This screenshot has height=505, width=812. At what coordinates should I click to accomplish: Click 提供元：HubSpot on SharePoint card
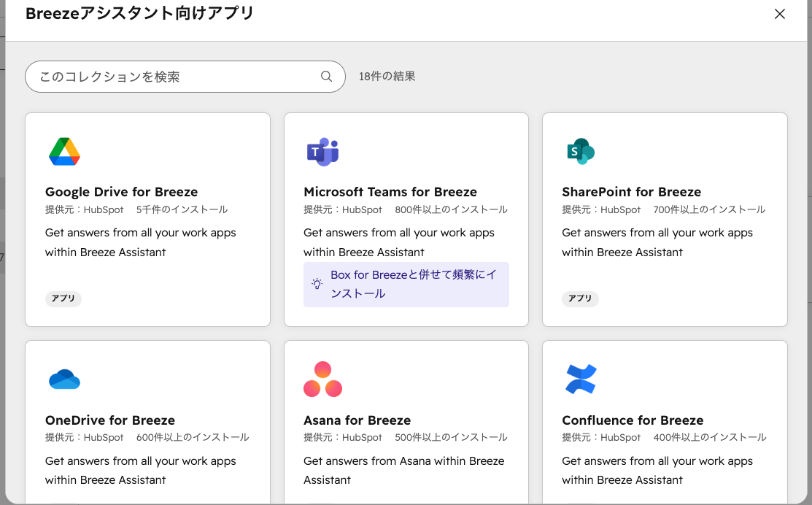(601, 209)
